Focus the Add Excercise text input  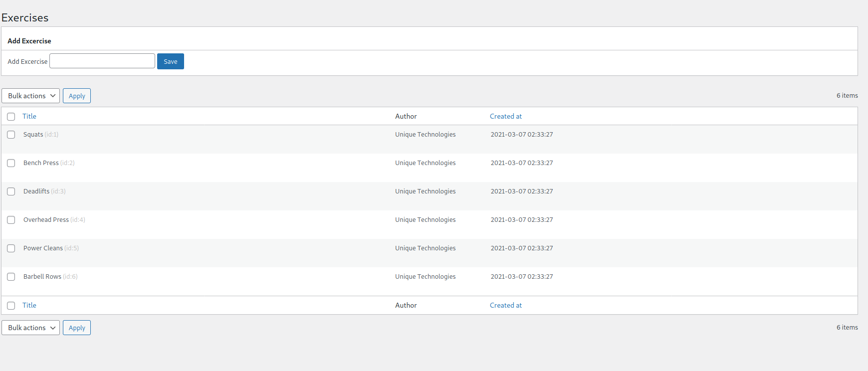pos(102,61)
